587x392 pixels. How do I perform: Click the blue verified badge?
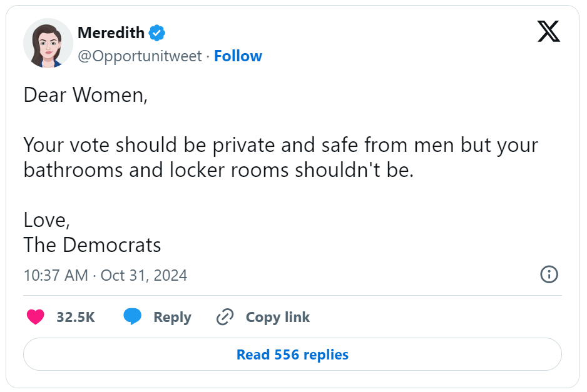coord(157,33)
